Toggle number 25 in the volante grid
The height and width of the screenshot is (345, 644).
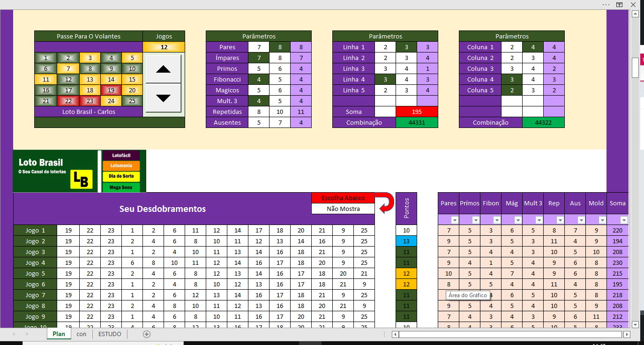(x=132, y=101)
